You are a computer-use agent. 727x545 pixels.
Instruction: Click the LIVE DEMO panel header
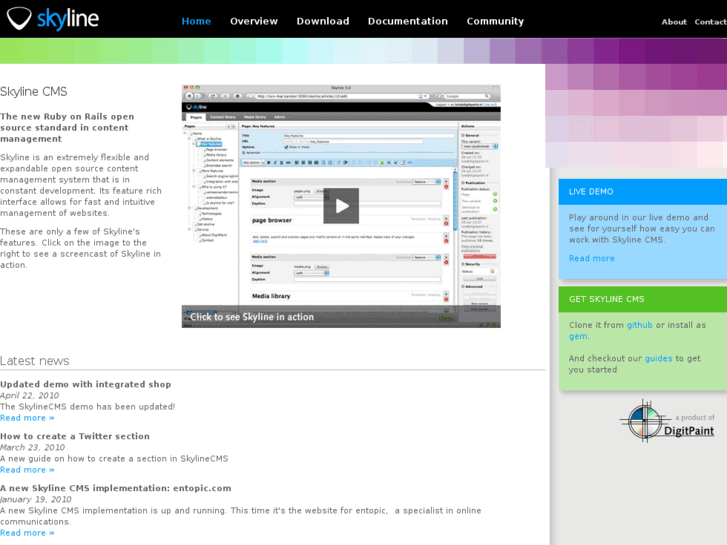[643, 192]
